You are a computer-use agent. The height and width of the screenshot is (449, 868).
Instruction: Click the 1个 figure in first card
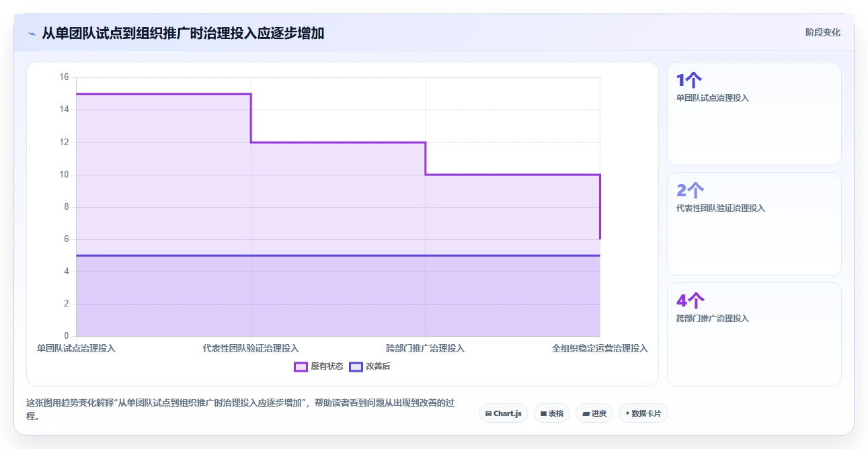689,81
